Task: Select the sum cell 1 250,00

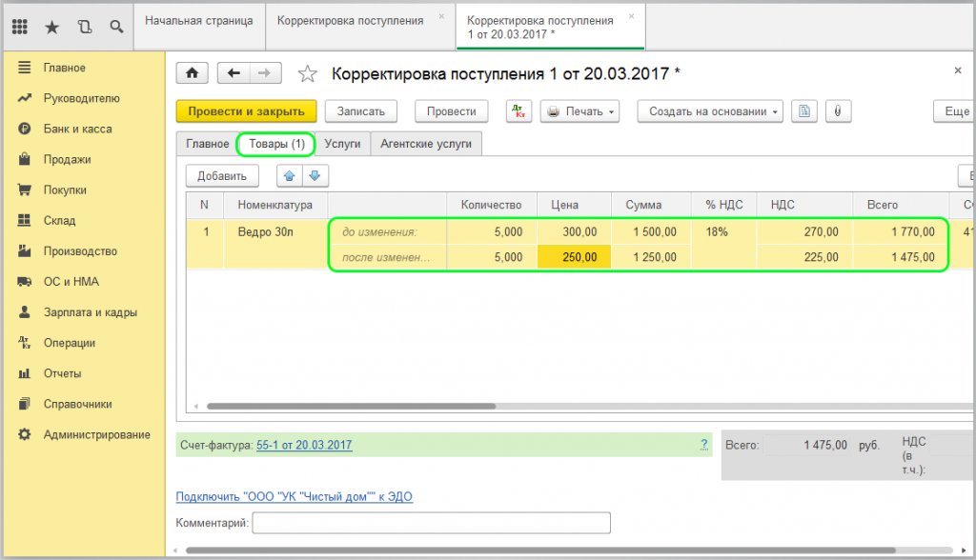Action: click(x=651, y=257)
